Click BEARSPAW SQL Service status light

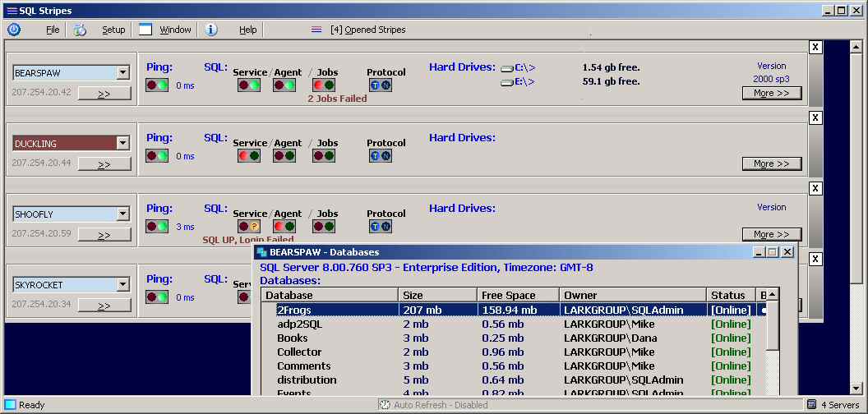click(x=248, y=85)
